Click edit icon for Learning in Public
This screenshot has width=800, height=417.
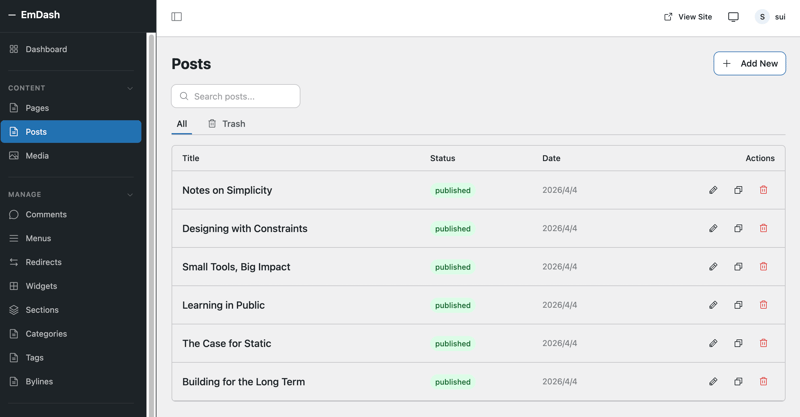point(713,305)
